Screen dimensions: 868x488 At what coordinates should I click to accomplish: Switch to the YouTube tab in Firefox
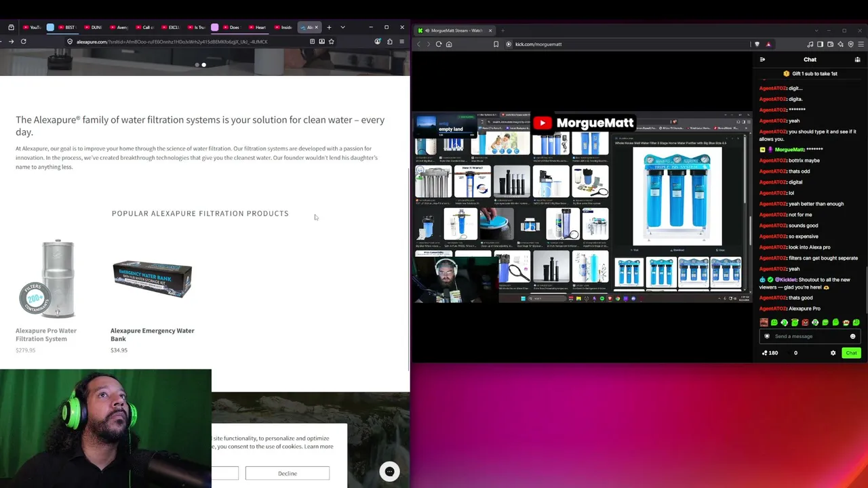(32, 27)
